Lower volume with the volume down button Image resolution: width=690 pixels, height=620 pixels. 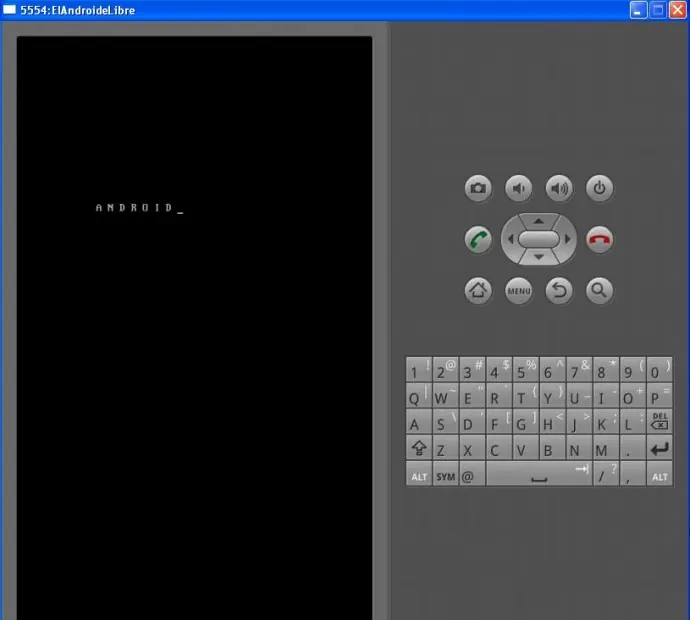tap(519, 188)
